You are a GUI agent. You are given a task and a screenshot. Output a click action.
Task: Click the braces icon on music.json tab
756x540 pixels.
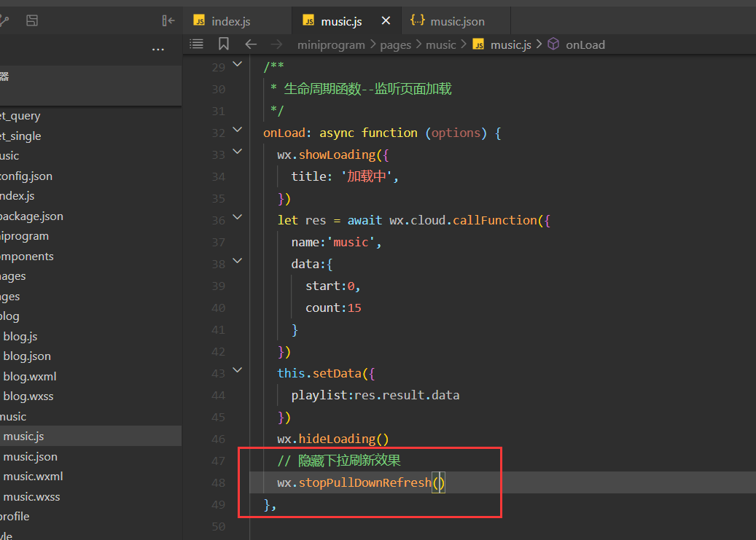click(418, 20)
